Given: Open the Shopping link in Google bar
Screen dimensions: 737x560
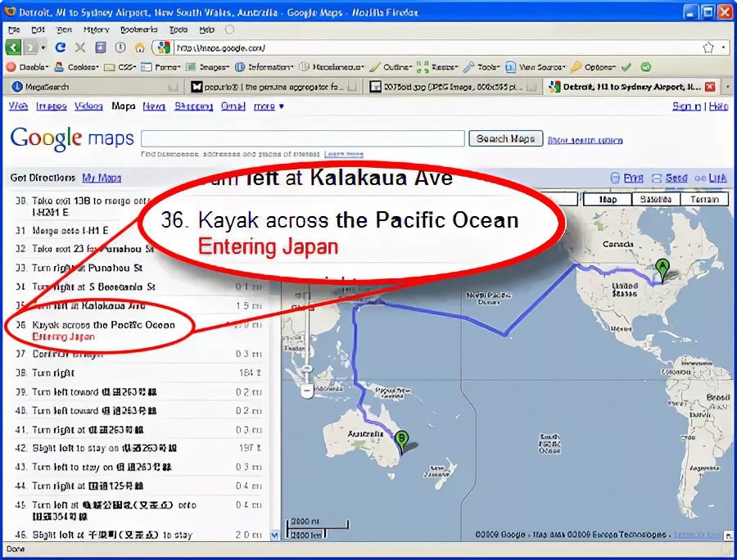Looking at the screenshot, I should 193,106.
